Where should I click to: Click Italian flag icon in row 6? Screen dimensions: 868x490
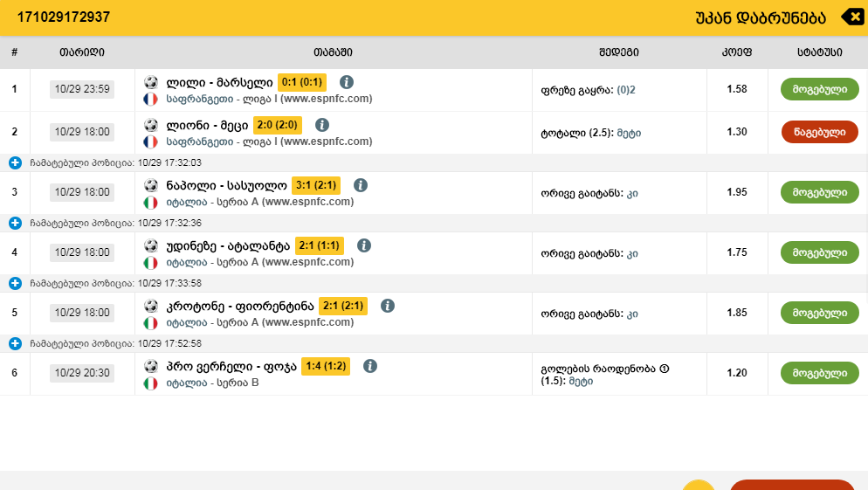pyautogui.click(x=151, y=383)
